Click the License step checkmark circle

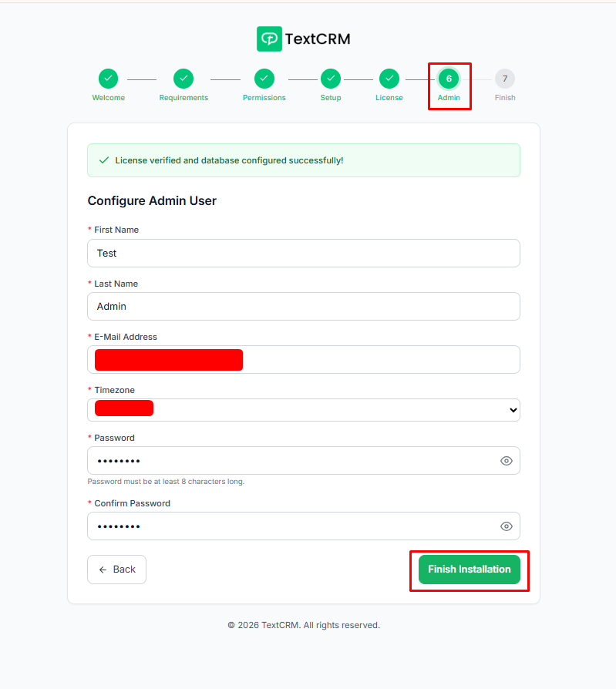(x=389, y=79)
